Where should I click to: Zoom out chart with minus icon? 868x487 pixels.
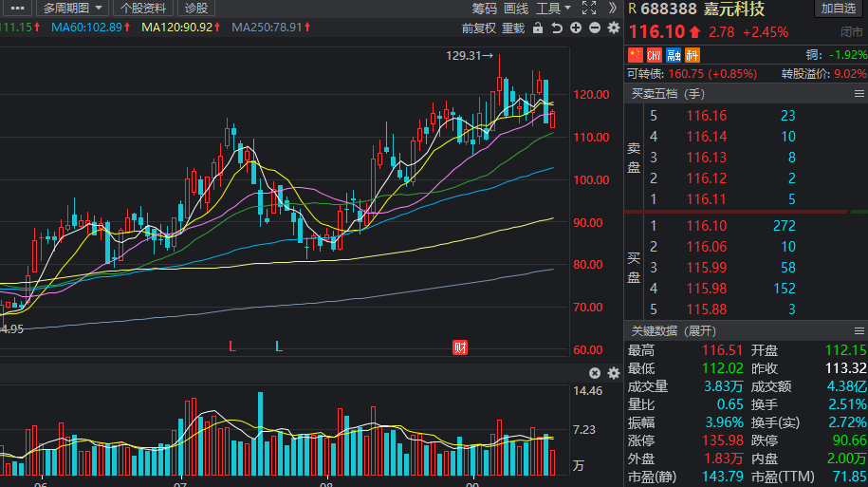tap(595, 28)
